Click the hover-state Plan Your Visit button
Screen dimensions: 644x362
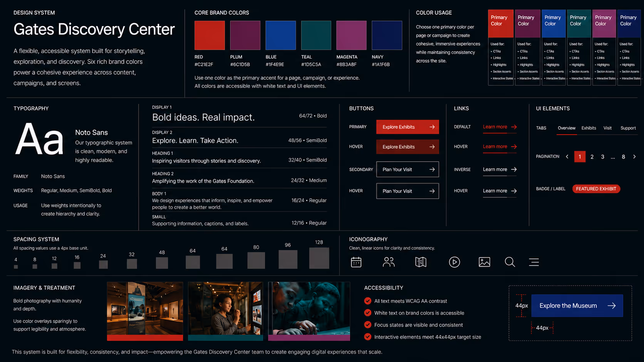point(408,191)
